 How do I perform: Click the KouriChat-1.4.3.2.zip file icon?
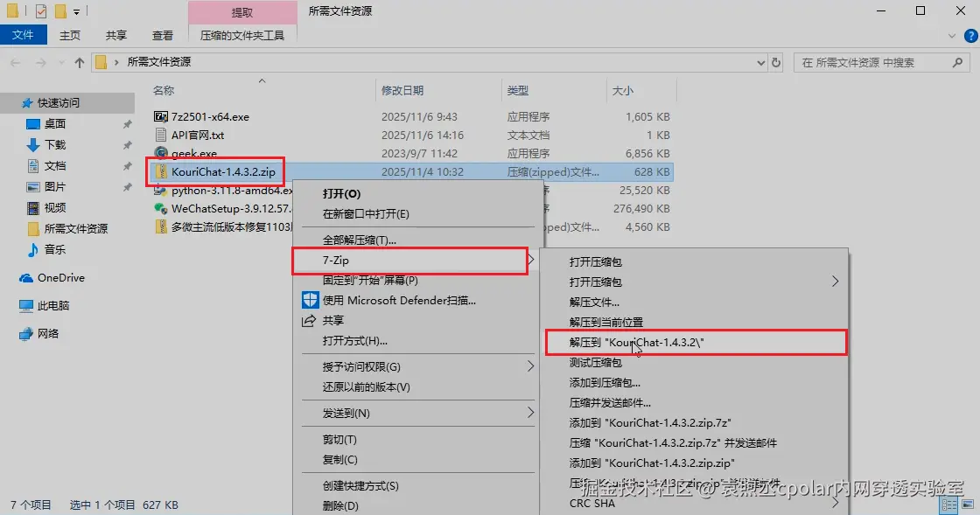pos(161,171)
